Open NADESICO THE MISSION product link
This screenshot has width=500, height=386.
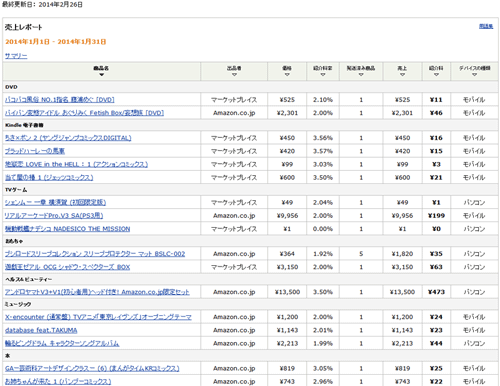(x=67, y=229)
